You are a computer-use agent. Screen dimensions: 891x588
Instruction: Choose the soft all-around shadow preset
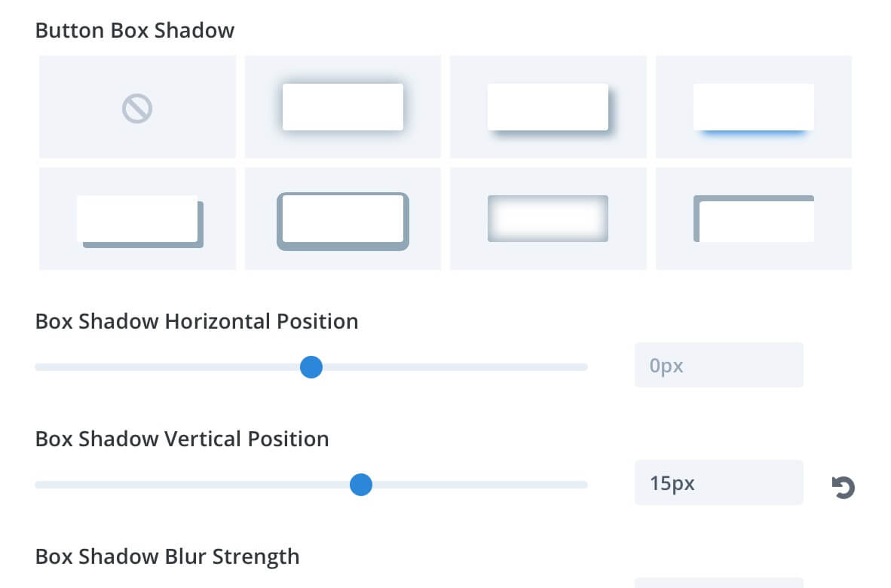point(343,107)
